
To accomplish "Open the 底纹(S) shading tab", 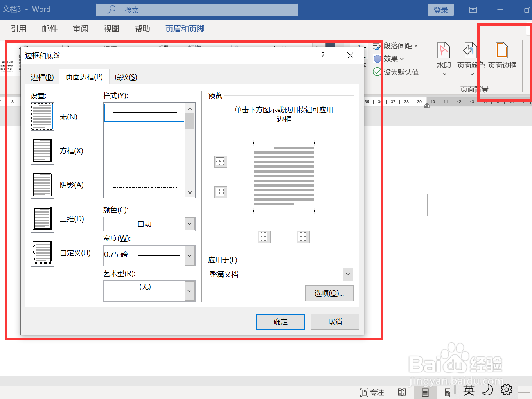I will click(126, 77).
